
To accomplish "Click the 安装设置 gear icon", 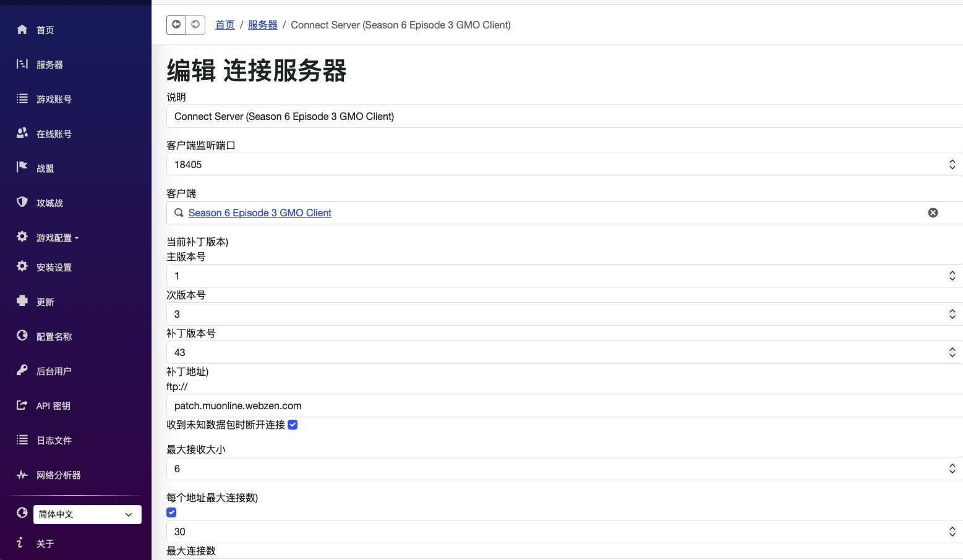I will [22, 266].
